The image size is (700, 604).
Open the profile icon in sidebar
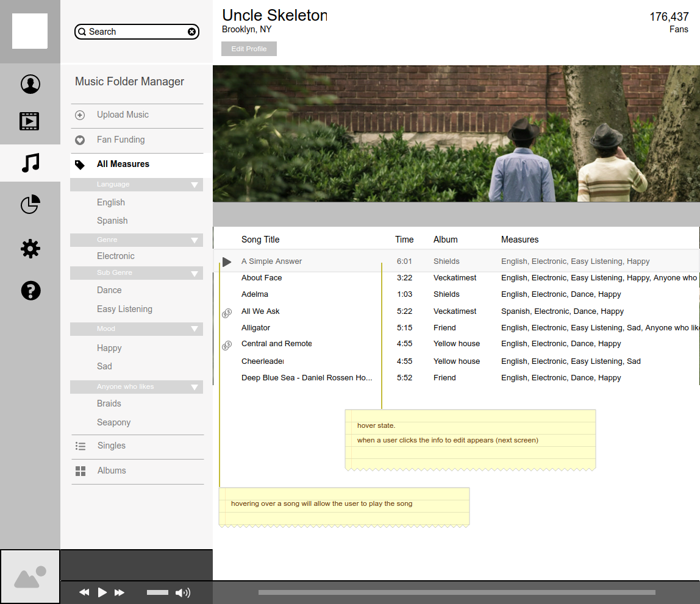30,84
